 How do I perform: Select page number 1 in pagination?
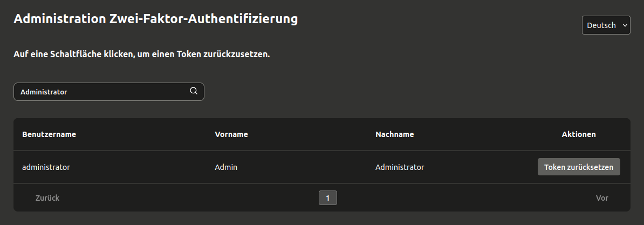pos(327,198)
